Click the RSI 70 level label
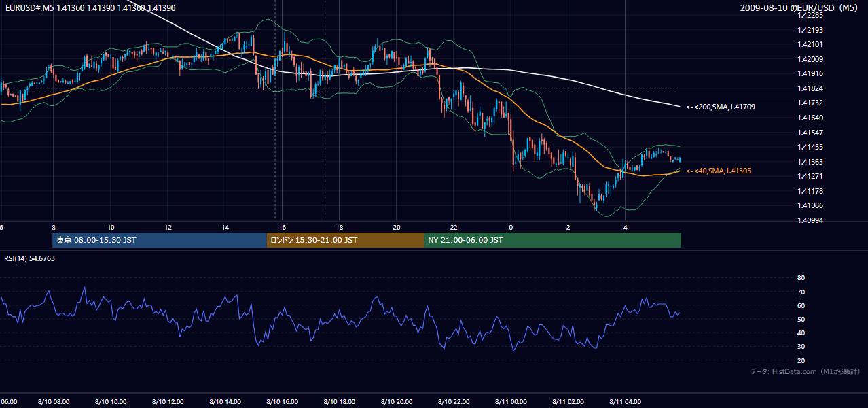Image resolution: width=868 pixels, height=408 pixels. coord(801,292)
